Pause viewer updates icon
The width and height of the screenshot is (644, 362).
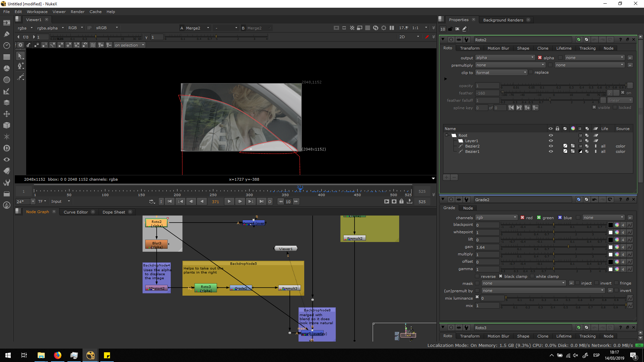391,28
